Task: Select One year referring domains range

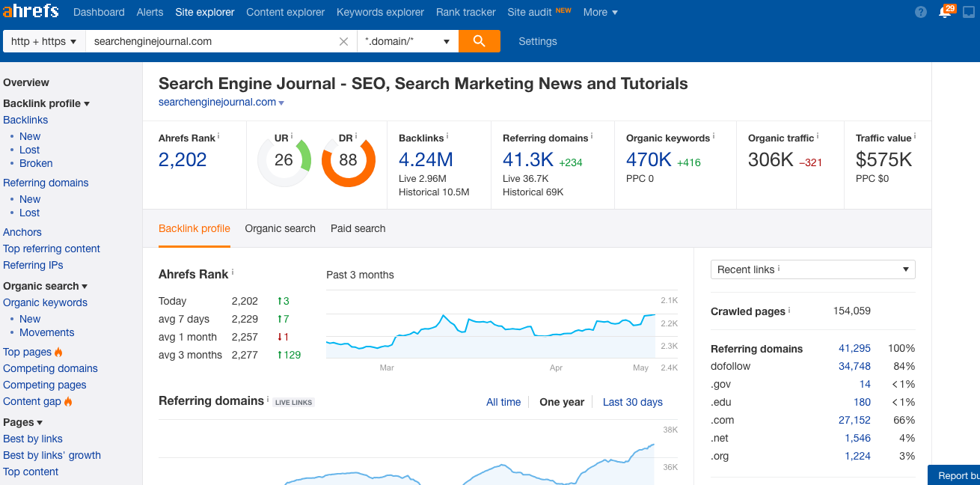Action: click(562, 402)
